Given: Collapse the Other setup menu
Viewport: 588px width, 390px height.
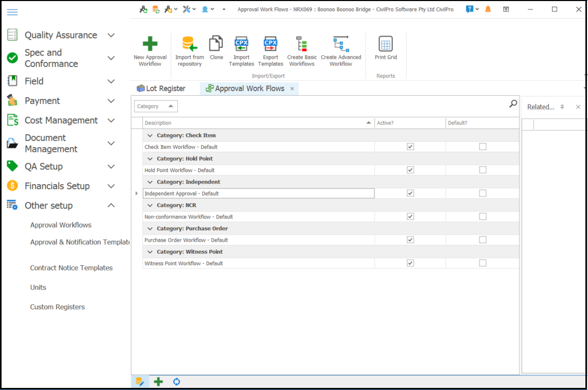Looking at the screenshot, I should click(x=111, y=205).
